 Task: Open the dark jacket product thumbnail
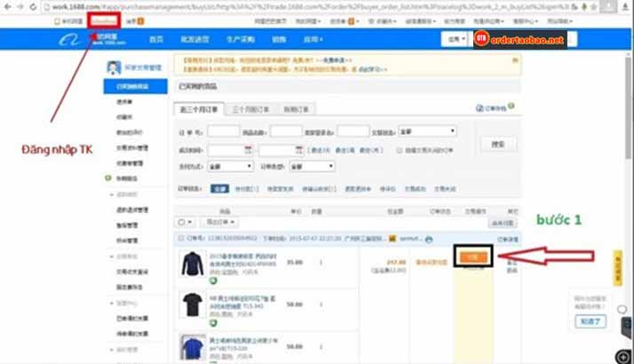[x=193, y=264]
